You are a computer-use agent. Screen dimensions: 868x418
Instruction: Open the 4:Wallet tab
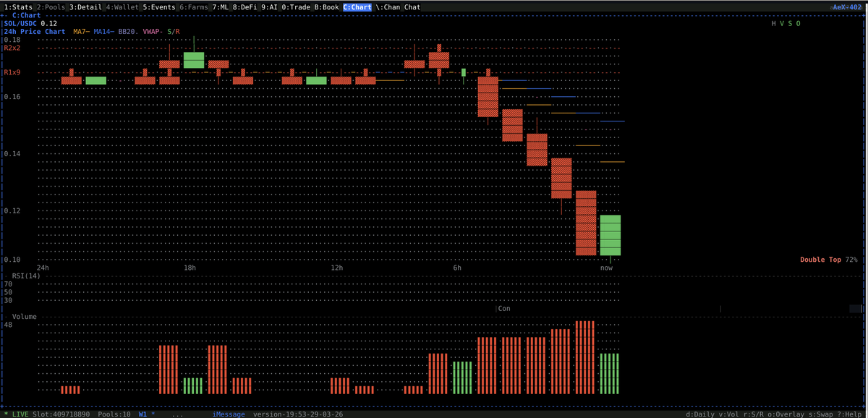[122, 7]
